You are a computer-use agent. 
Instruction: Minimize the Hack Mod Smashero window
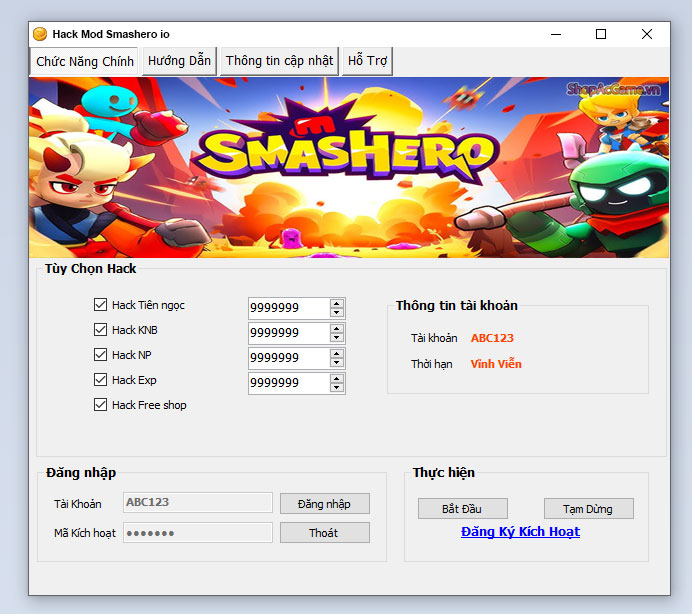(556, 34)
